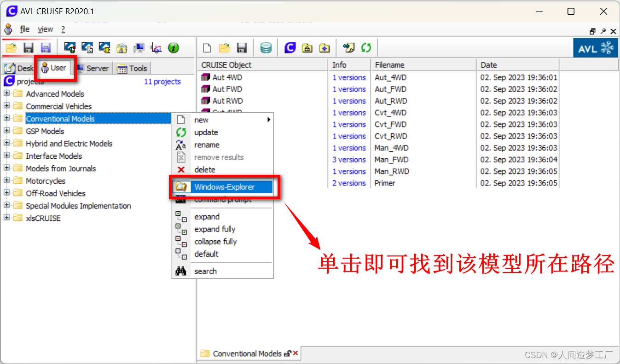This screenshot has width=620, height=364.
Task: Select the xlsCRUISE tree item
Action: [x=43, y=218]
